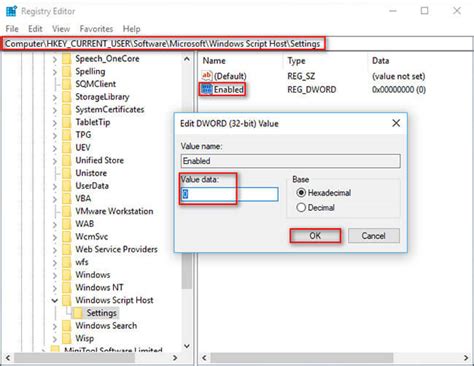Cancel the Edit DWORD dialog
This screenshot has height=366, width=474.
pyautogui.click(x=374, y=236)
